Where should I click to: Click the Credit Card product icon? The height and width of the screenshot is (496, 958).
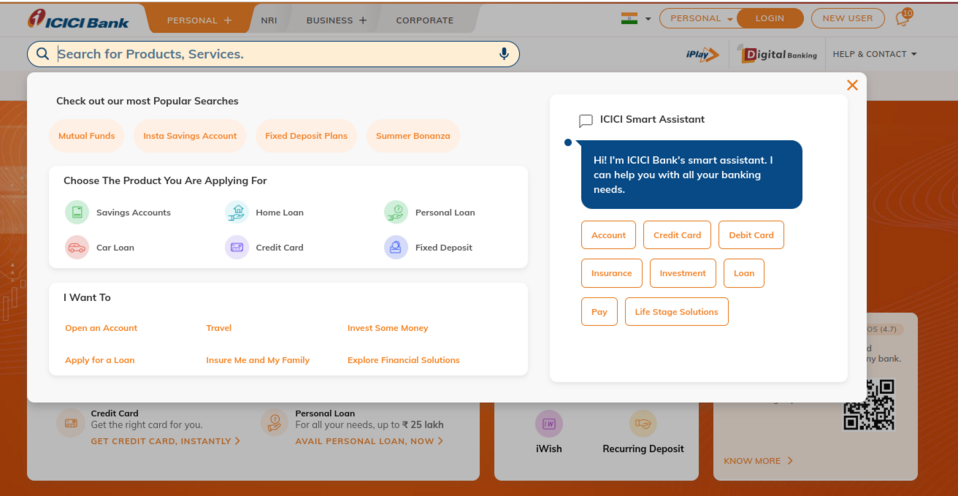click(236, 247)
